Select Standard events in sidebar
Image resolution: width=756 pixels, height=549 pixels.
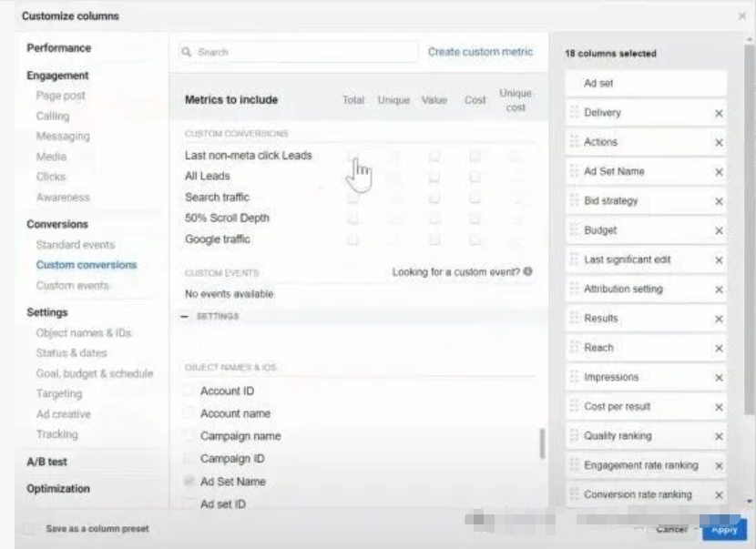(x=76, y=245)
